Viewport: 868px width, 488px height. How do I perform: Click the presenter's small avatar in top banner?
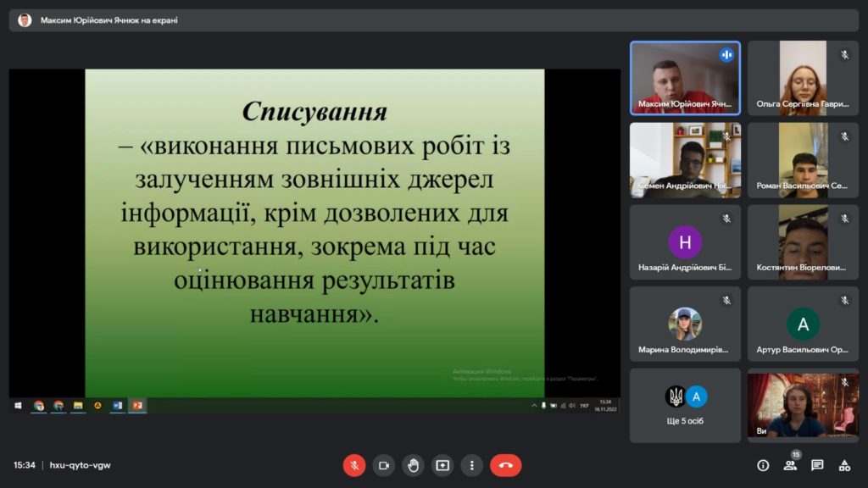click(25, 20)
